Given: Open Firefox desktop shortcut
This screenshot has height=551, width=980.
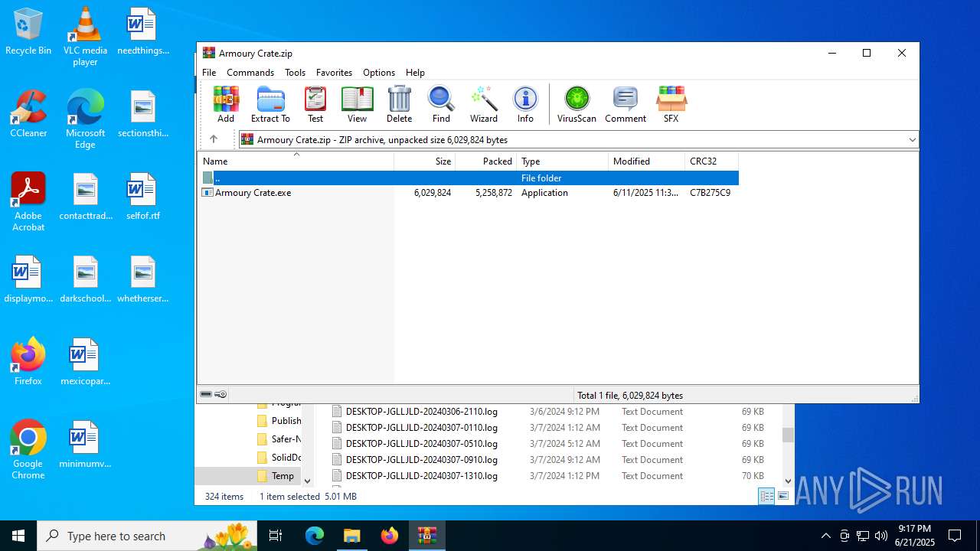Looking at the screenshot, I should point(28,361).
